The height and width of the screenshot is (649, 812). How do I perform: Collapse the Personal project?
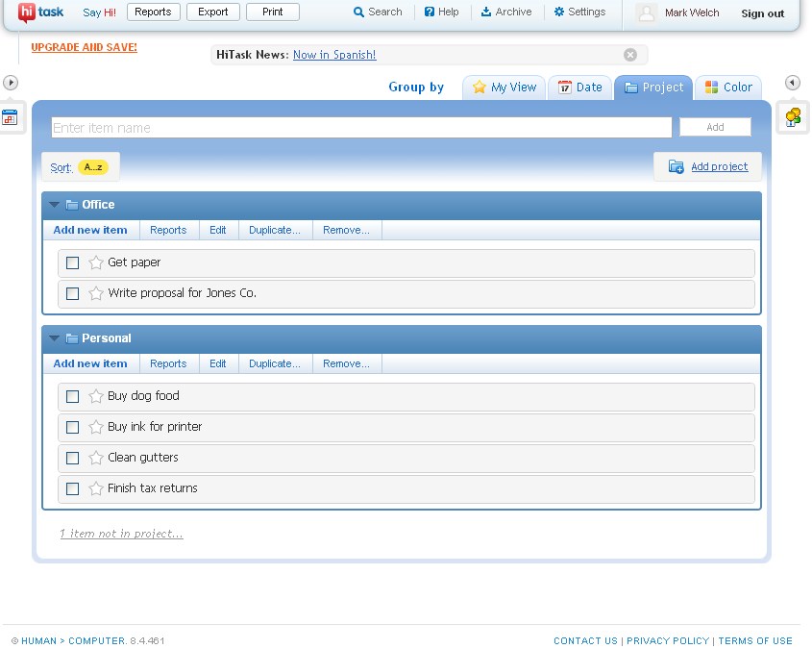click(x=54, y=338)
